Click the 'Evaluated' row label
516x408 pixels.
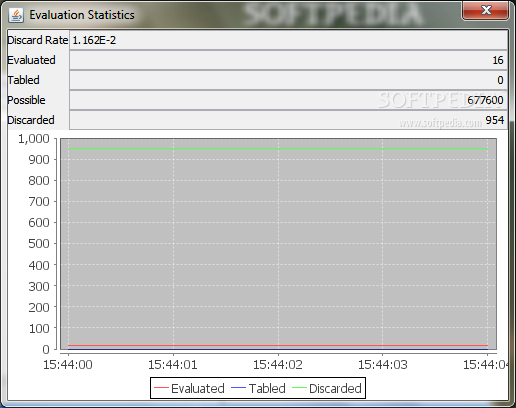pyautogui.click(x=31, y=60)
